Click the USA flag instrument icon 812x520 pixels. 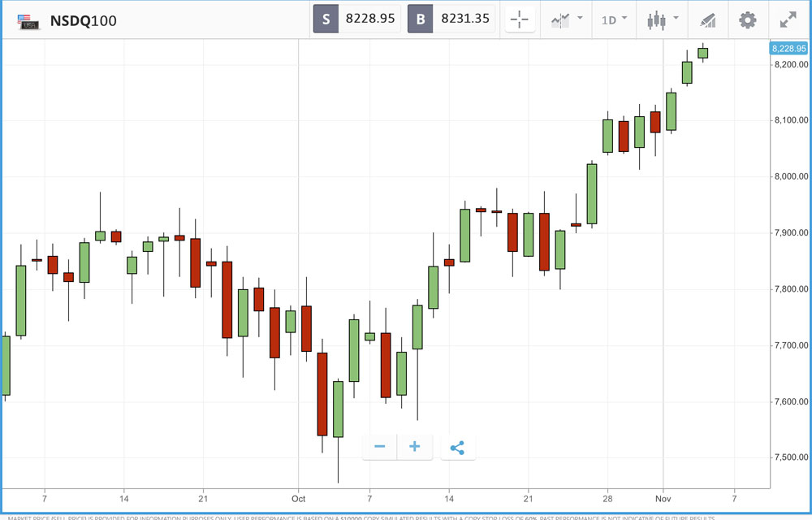[29, 21]
